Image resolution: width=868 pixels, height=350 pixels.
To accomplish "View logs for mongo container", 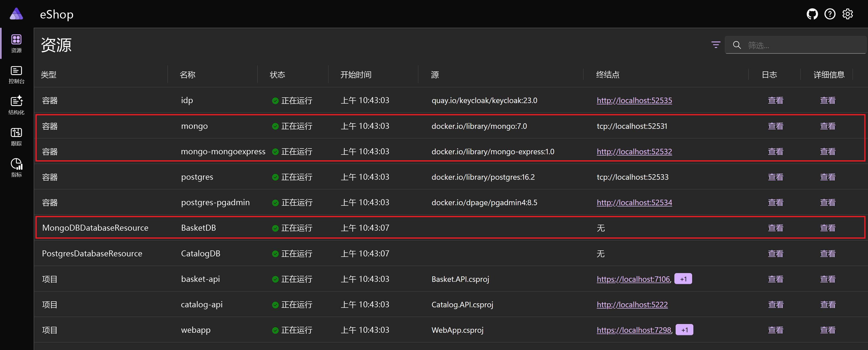I will (775, 126).
